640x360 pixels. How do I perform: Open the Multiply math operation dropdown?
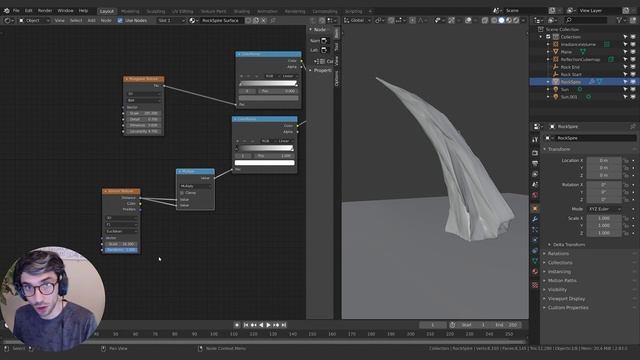pos(195,186)
